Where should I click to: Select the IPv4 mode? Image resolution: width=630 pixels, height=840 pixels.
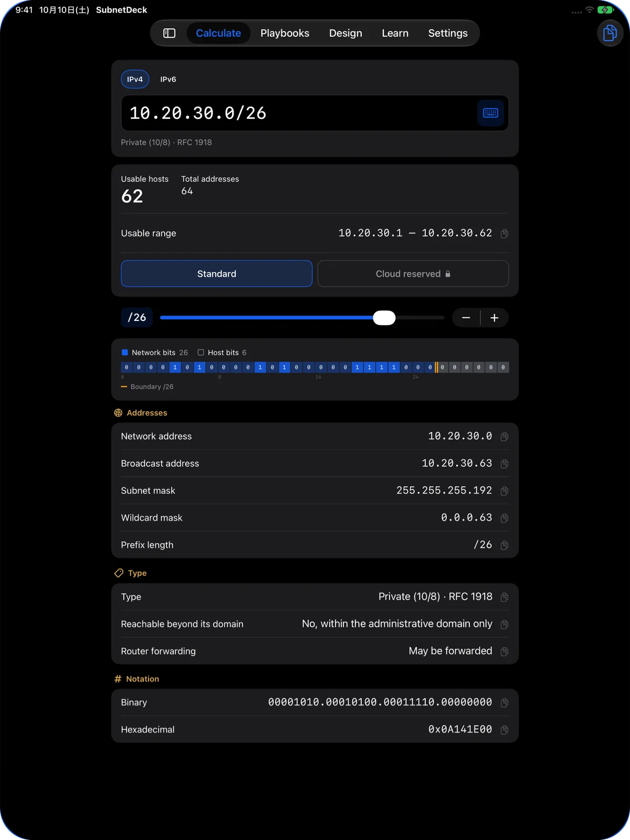pos(135,79)
